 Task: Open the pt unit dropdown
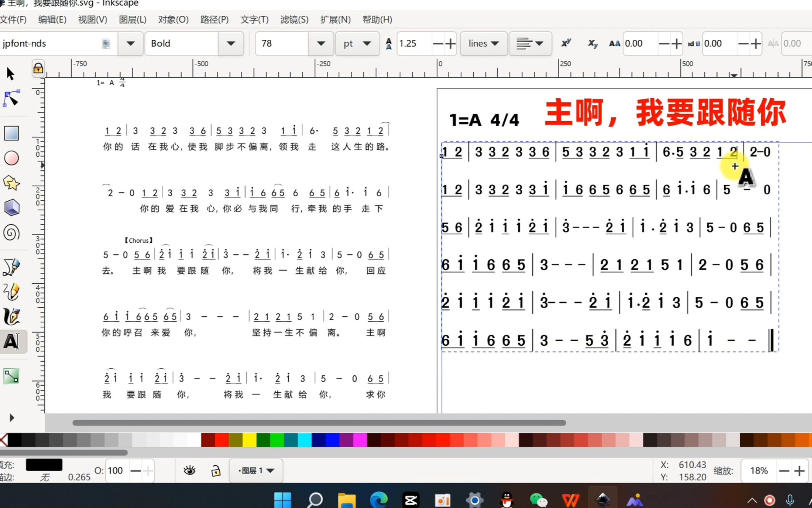point(357,43)
